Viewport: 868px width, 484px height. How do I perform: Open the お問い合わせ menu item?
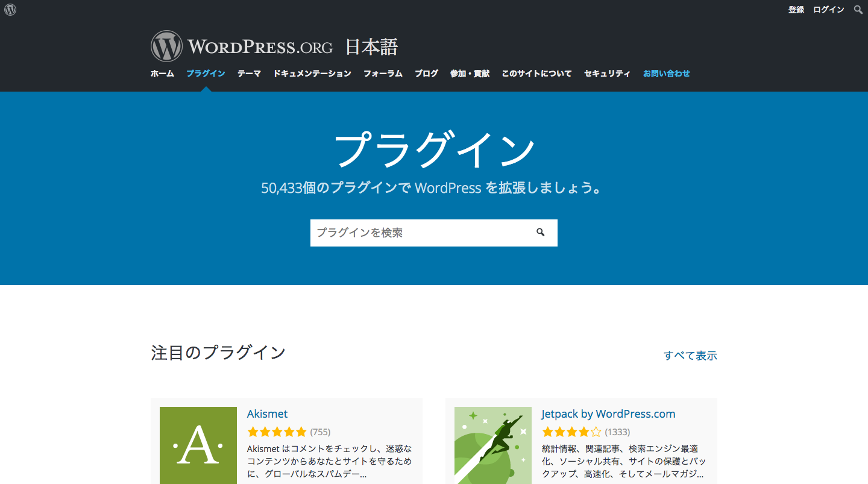pos(667,74)
